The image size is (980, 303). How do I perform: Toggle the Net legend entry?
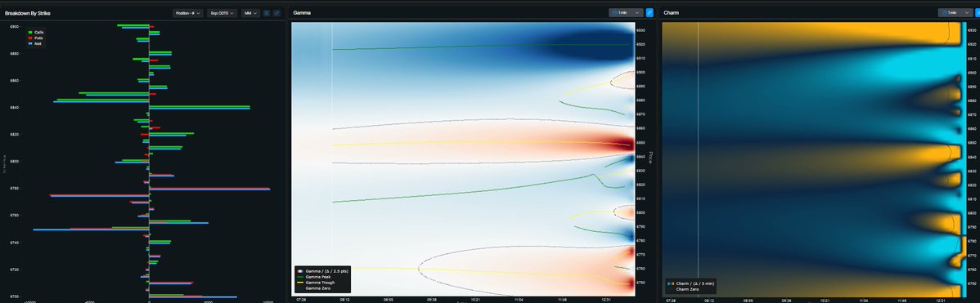(x=35, y=43)
